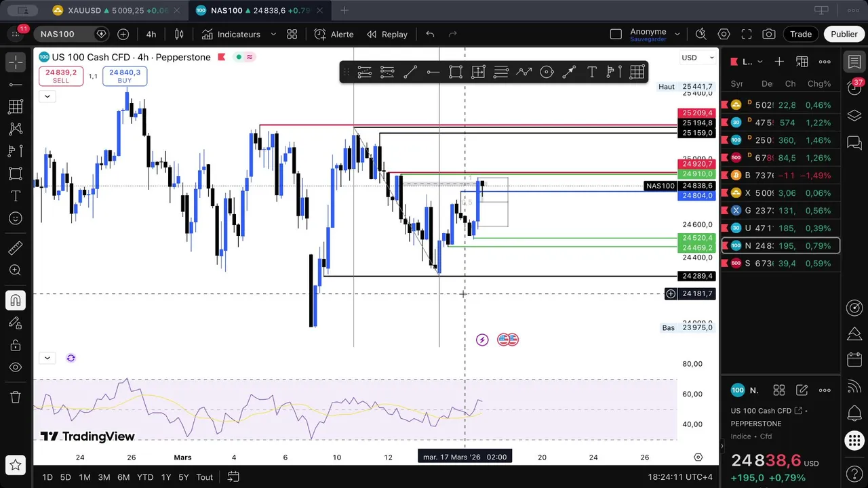
Task: Click the SELL 24 839,2 button
Action: pyautogui.click(x=61, y=76)
